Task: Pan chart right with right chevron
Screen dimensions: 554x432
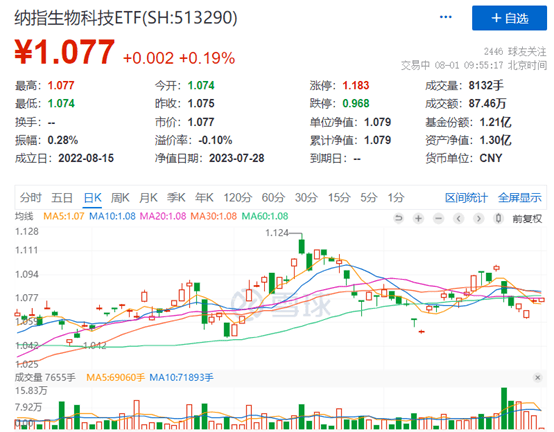Action: point(478,219)
